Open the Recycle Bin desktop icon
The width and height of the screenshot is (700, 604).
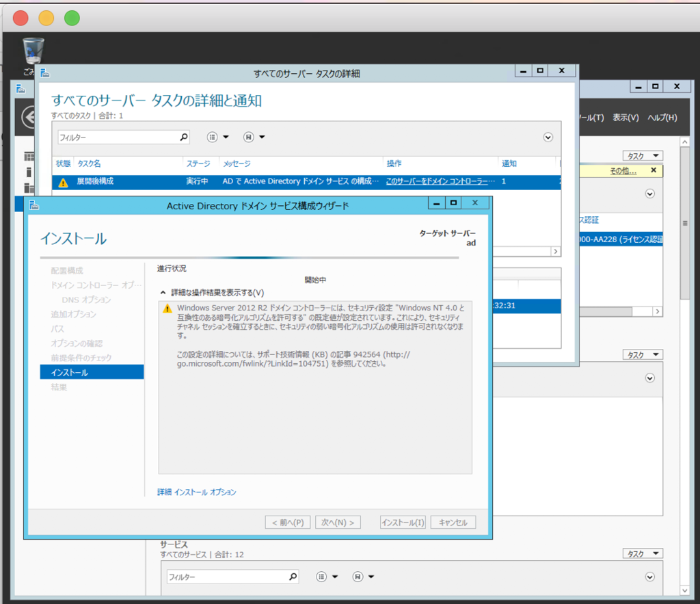tap(33, 51)
